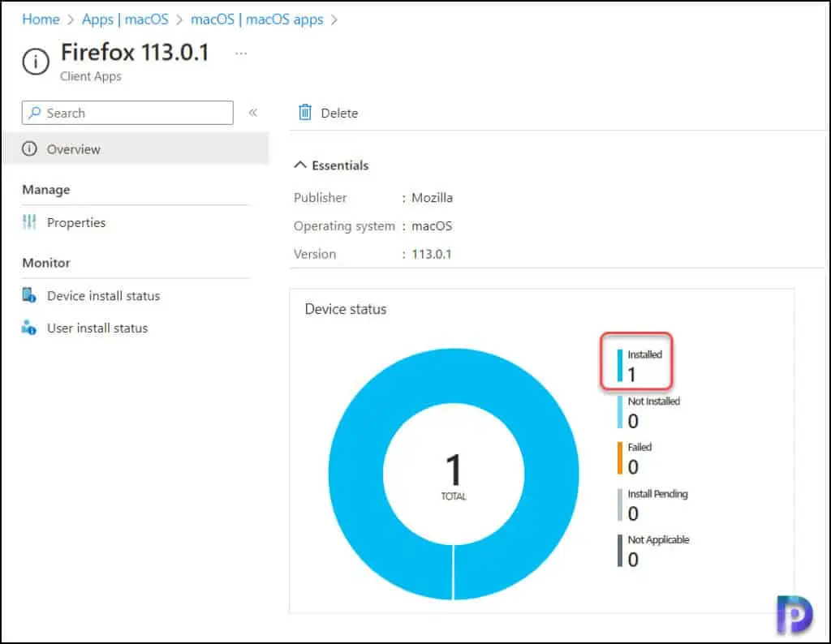The width and height of the screenshot is (831, 644).
Task: Click the Not Installed light blue bar
Action: click(x=620, y=411)
